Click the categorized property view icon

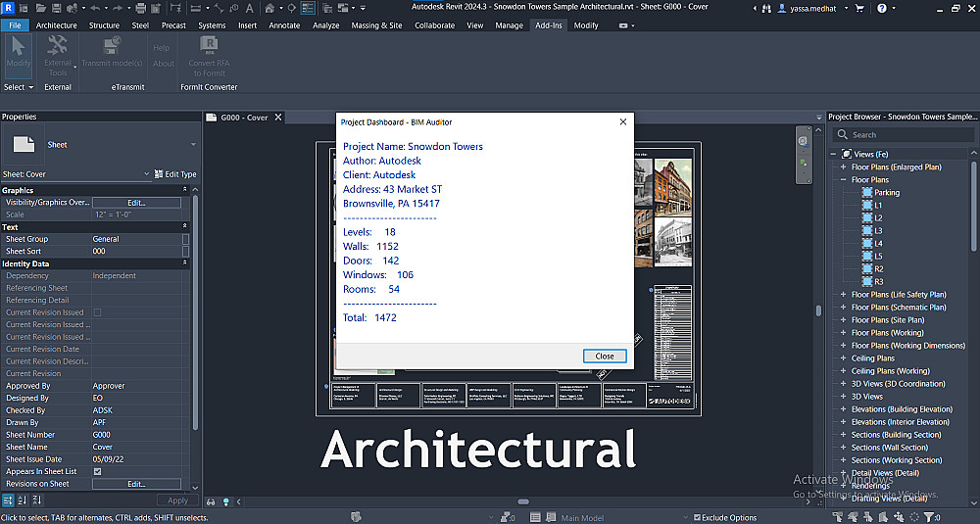(8, 500)
